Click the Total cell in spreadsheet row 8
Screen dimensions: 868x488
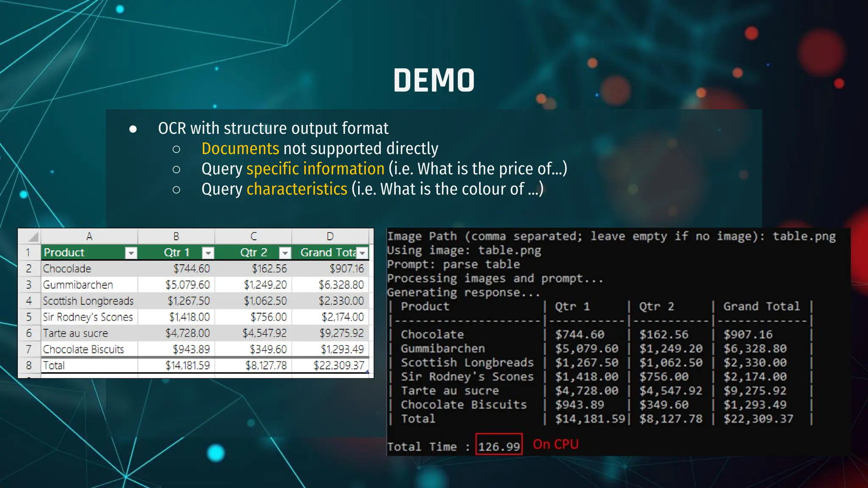(x=89, y=365)
